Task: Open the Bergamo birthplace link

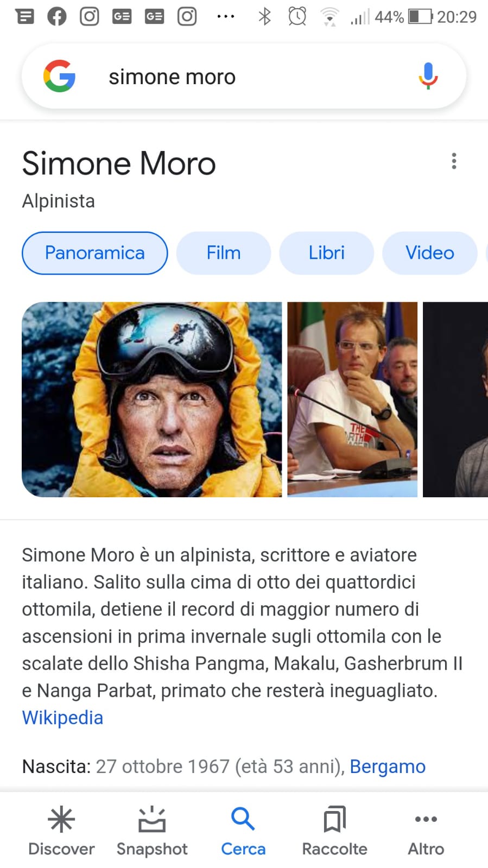Action: point(388,766)
